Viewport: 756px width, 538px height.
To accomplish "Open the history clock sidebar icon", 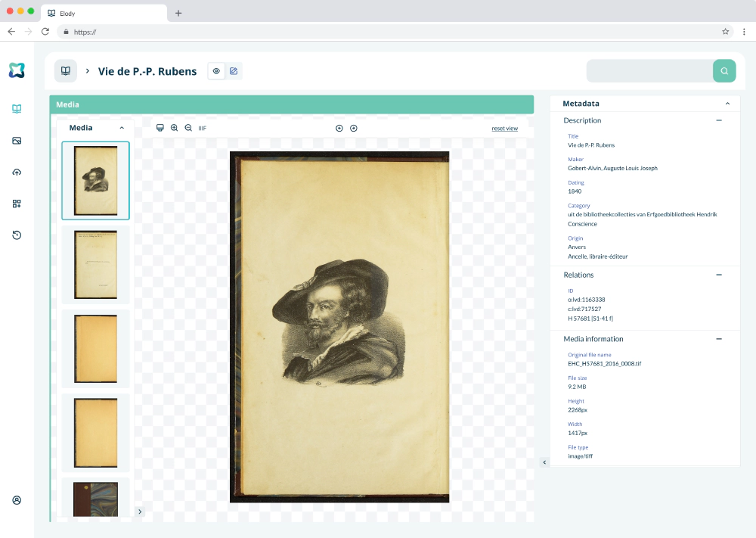I will coord(17,235).
